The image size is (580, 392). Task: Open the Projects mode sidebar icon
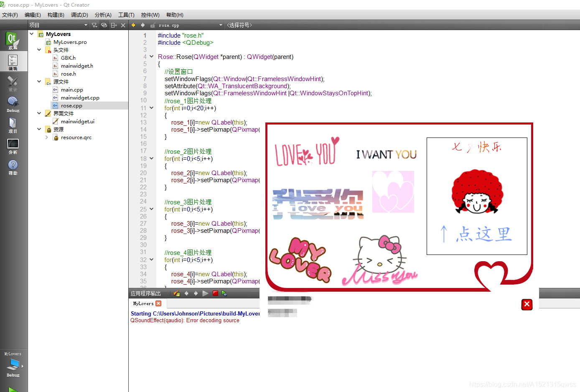(x=13, y=125)
